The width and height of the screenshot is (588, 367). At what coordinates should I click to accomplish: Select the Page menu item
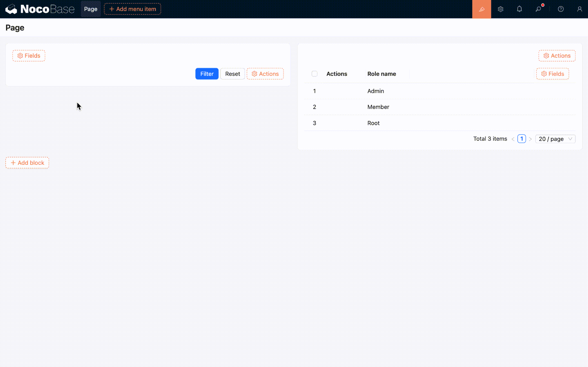coord(91,9)
